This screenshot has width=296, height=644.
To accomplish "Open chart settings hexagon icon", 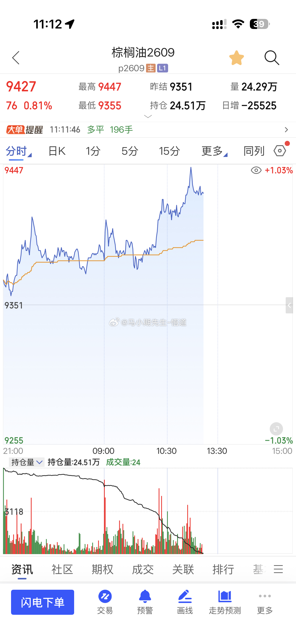I will 280,151.
